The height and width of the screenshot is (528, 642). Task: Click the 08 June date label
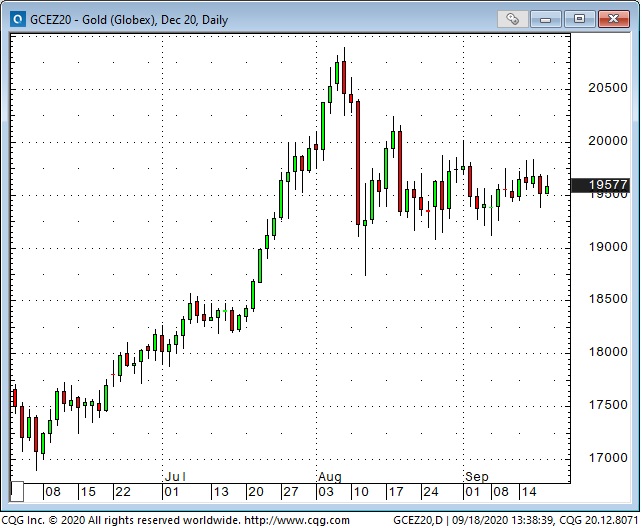(x=53, y=492)
